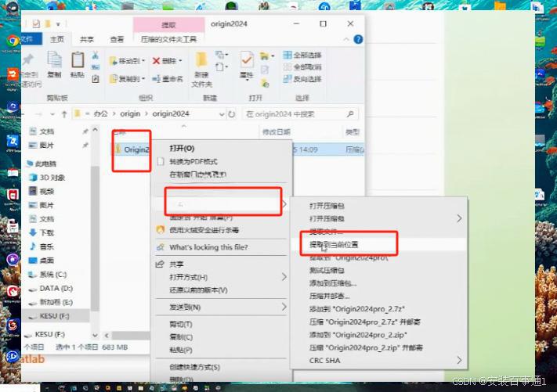The image size is (557, 392).
Task: Expand the CRC SHA submenu
Action: [x=459, y=360]
